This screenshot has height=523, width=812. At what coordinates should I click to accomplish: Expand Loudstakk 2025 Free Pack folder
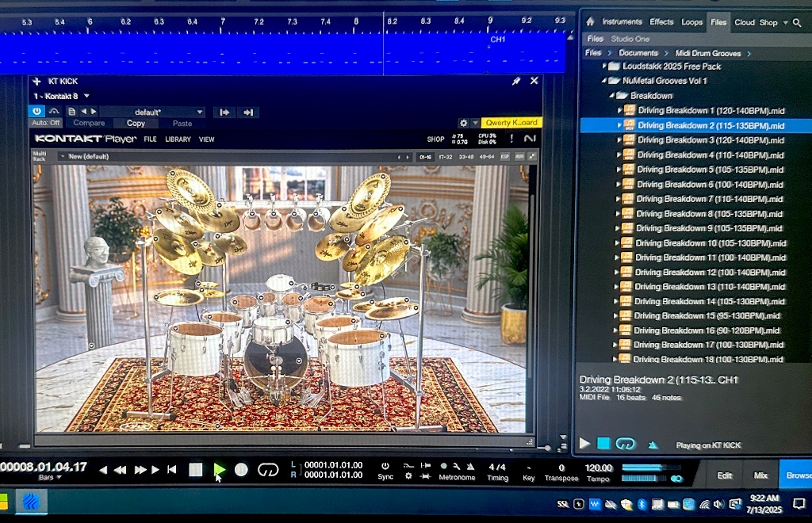[x=603, y=67]
